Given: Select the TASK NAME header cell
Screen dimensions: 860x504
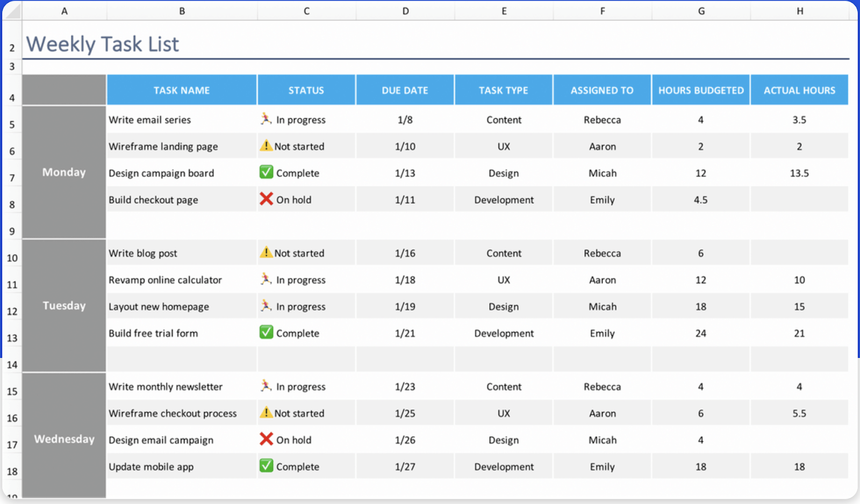Looking at the screenshot, I should coord(182,90).
